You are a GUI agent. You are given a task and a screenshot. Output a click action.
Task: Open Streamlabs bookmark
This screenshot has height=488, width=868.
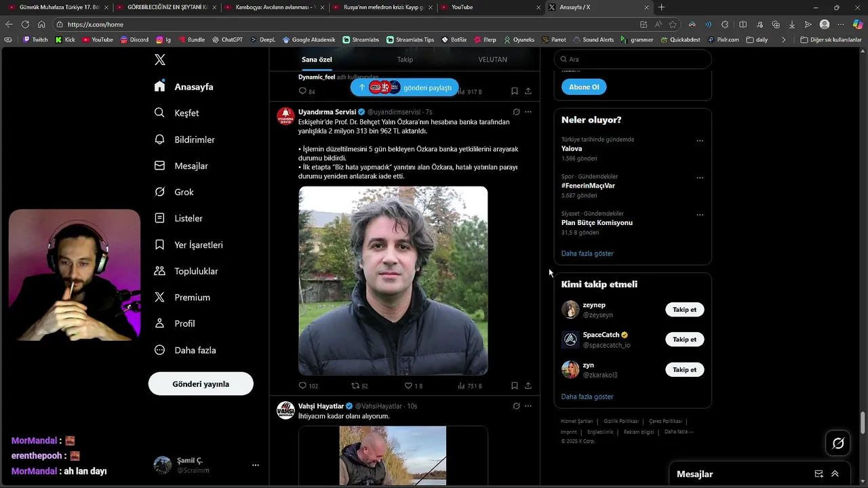point(361,39)
